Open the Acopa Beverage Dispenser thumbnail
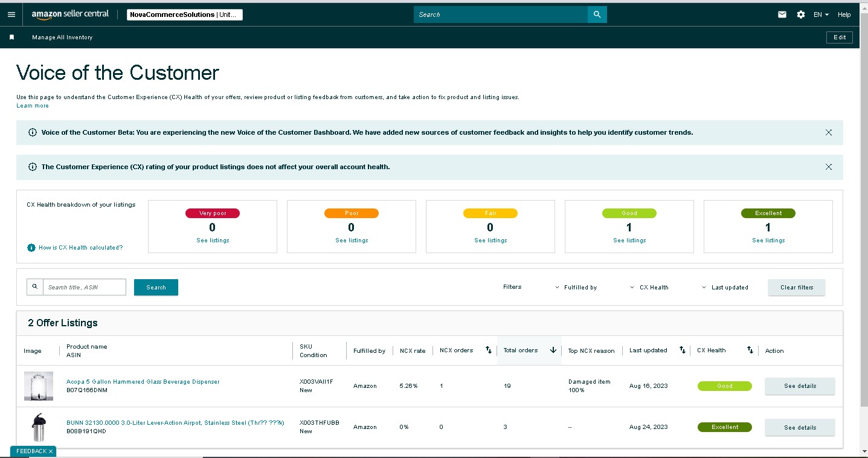The width and height of the screenshot is (868, 458). pyautogui.click(x=39, y=385)
